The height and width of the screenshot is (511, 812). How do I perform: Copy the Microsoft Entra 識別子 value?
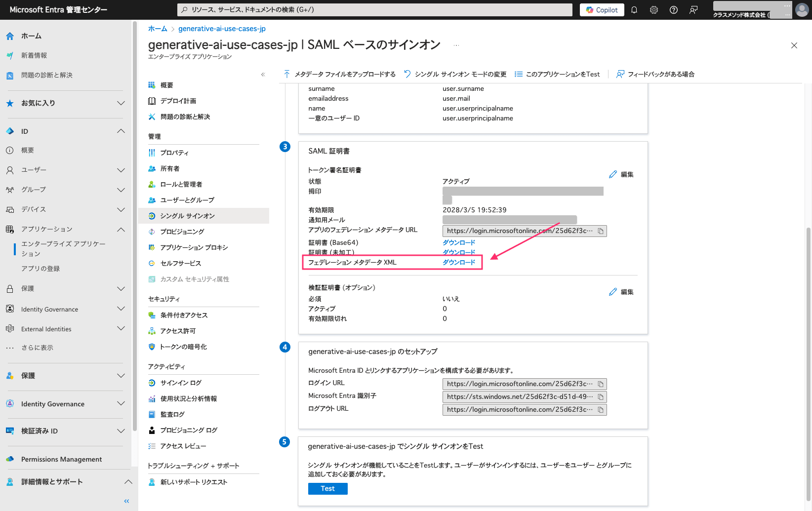tap(601, 397)
